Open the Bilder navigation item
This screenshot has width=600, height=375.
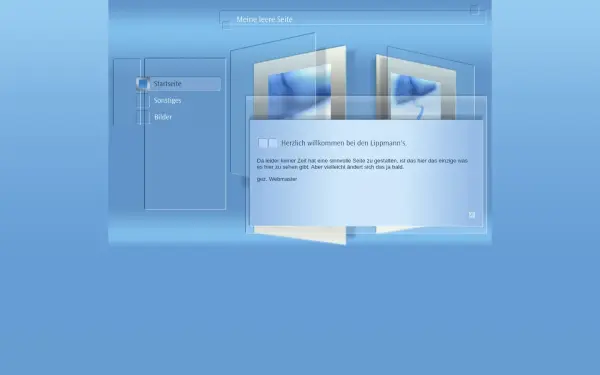(x=163, y=117)
